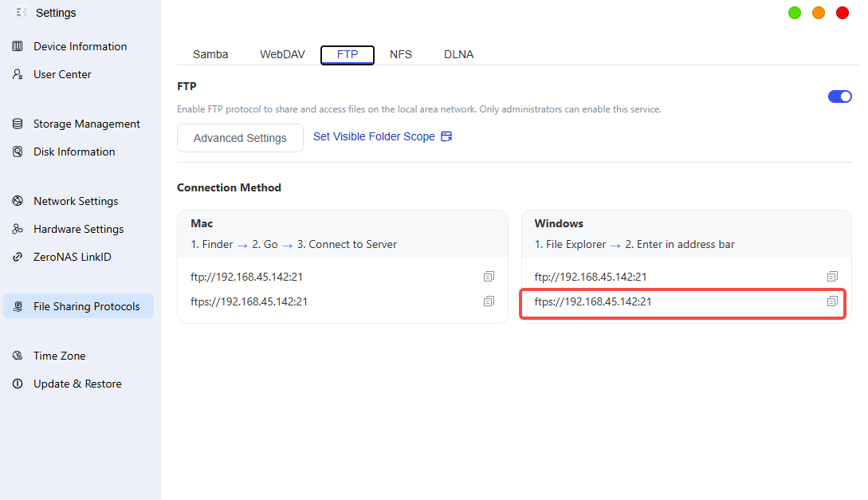This screenshot has height=500, width=868.
Task: Click the Device Information sidebar icon
Action: click(x=18, y=46)
